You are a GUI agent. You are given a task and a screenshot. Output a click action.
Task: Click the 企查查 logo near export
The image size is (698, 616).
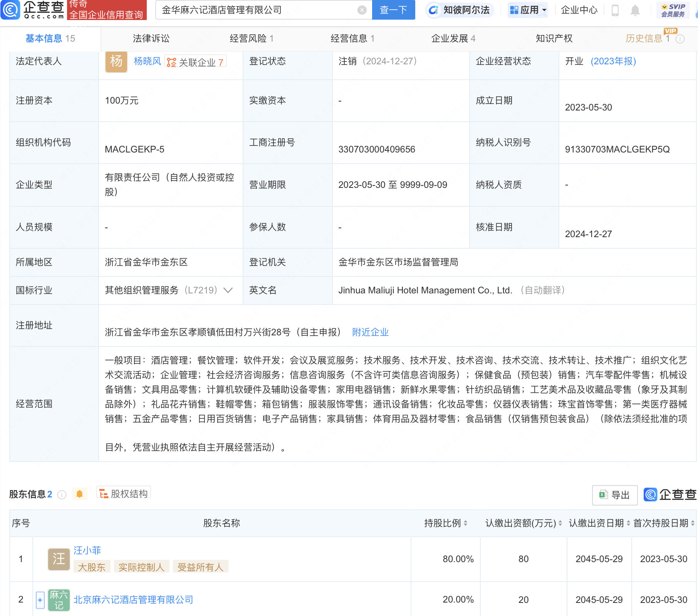click(670, 494)
